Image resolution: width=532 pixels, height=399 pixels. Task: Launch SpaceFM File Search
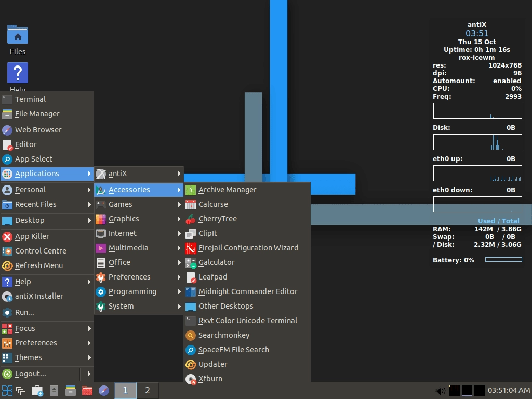click(x=247, y=350)
